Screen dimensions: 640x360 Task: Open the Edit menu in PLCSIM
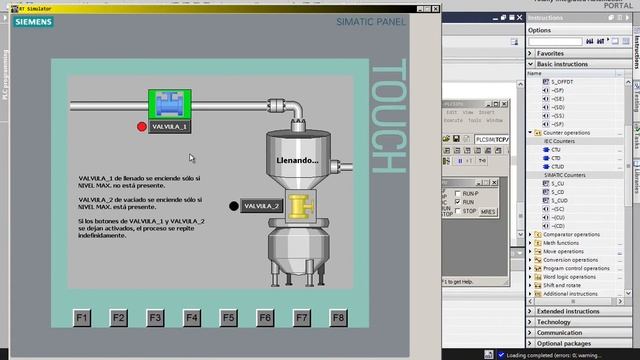pos(451,112)
